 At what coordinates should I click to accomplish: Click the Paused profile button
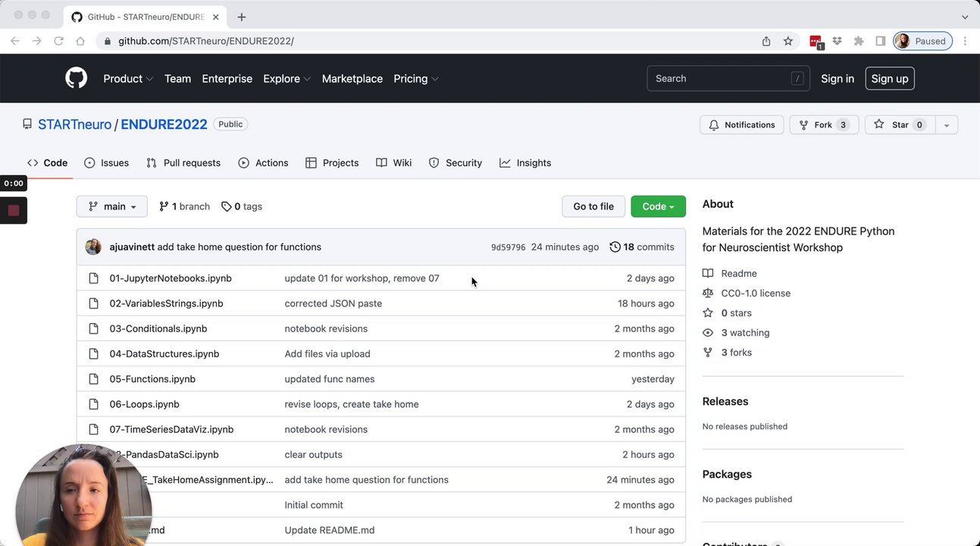pyautogui.click(x=922, y=41)
